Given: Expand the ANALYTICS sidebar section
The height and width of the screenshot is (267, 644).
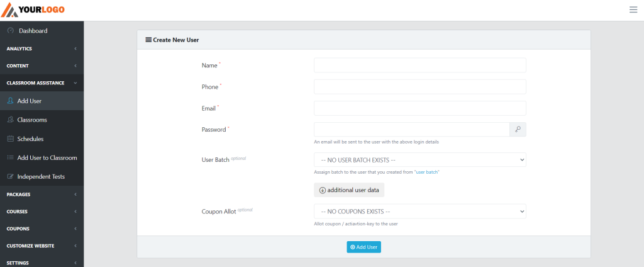Looking at the screenshot, I should [42, 48].
